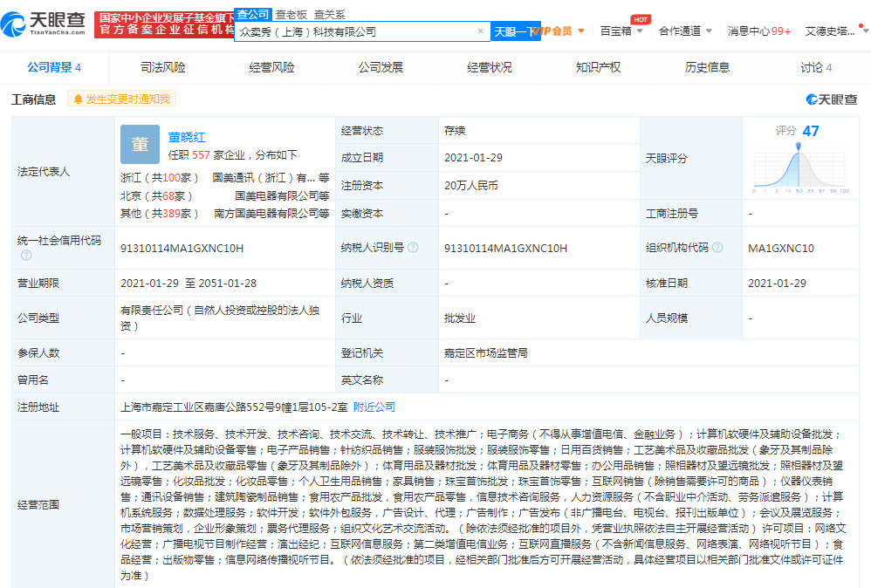Click the 工商信息 section heading
The width and height of the screenshot is (871, 588).
(x=33, y=99)
